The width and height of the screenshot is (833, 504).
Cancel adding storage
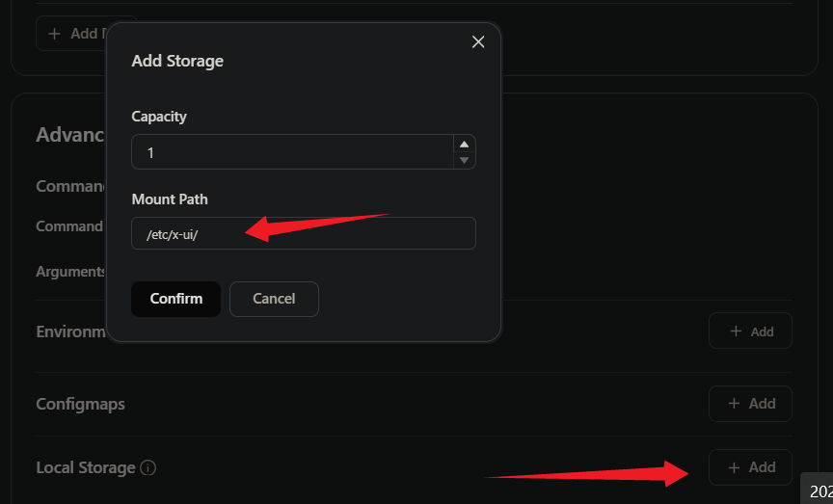(274, 299)
